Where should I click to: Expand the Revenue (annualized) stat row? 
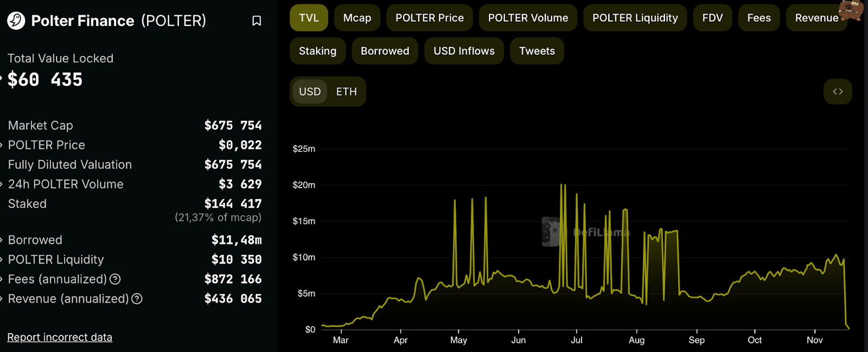click(2, 299)
